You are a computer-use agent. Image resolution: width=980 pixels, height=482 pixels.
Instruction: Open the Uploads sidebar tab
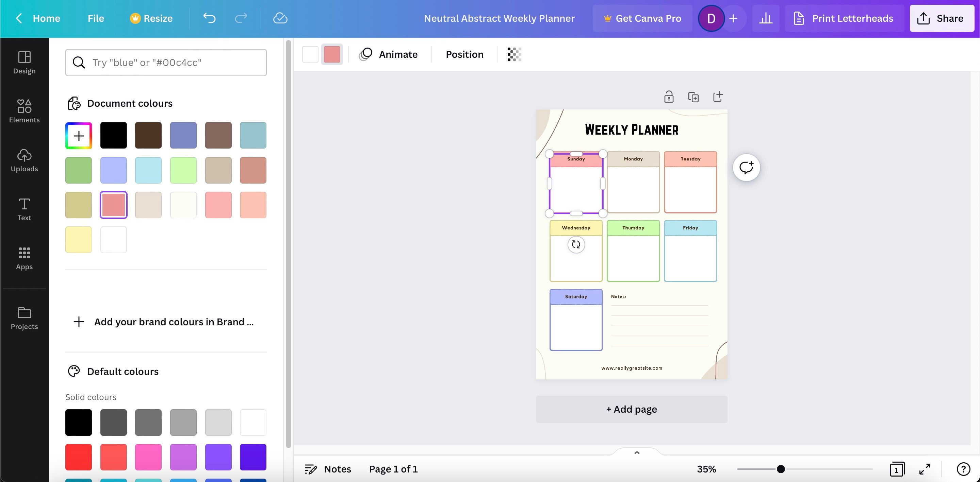coord(24,160)
